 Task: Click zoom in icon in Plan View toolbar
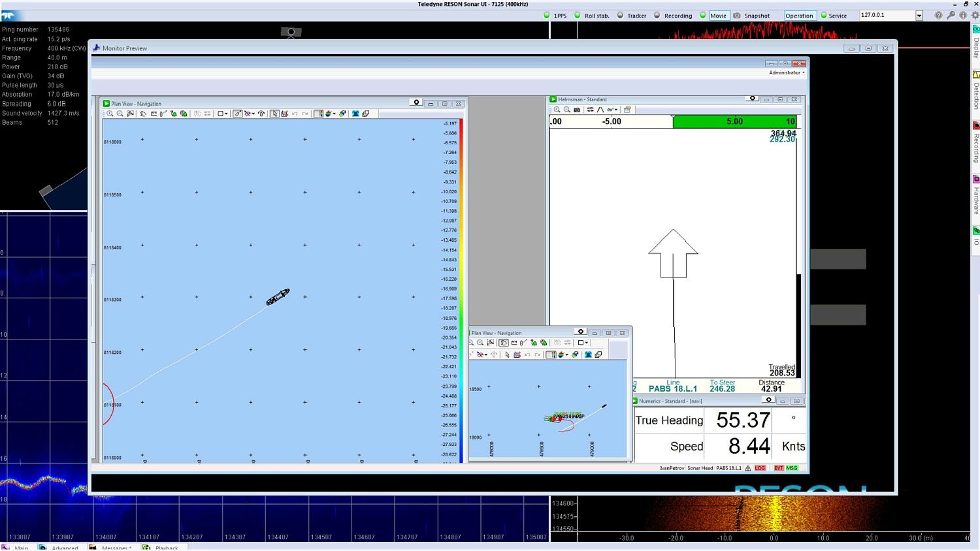(x=110, y=114)
